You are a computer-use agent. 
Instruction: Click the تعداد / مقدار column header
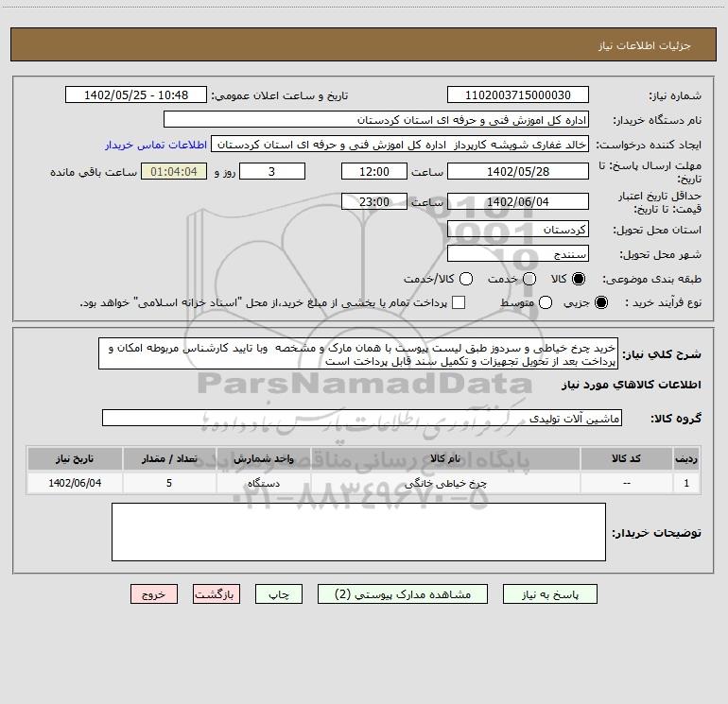pyautogui.click(x=169, y=458)
